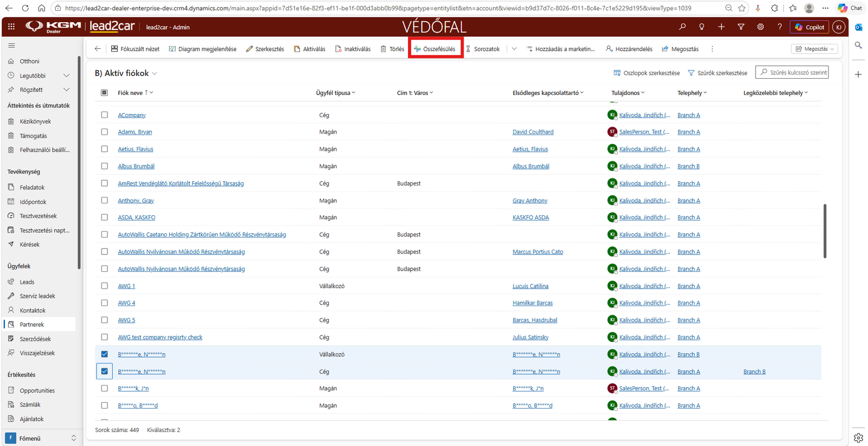Screen dimensions: 868x446
Task: Open the Outlook icon in browser sidebar
Action: click(858, 27)
